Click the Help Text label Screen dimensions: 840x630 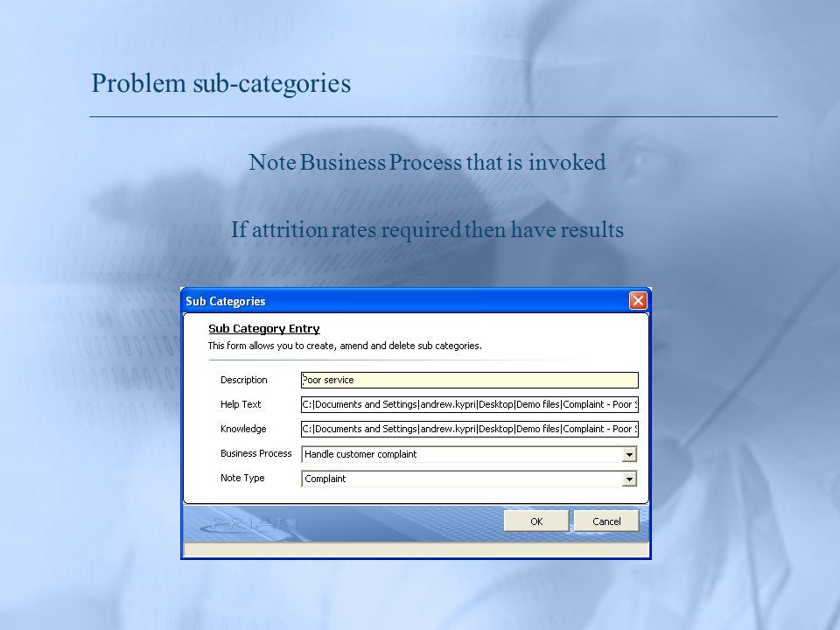click(x=241, y=404)
